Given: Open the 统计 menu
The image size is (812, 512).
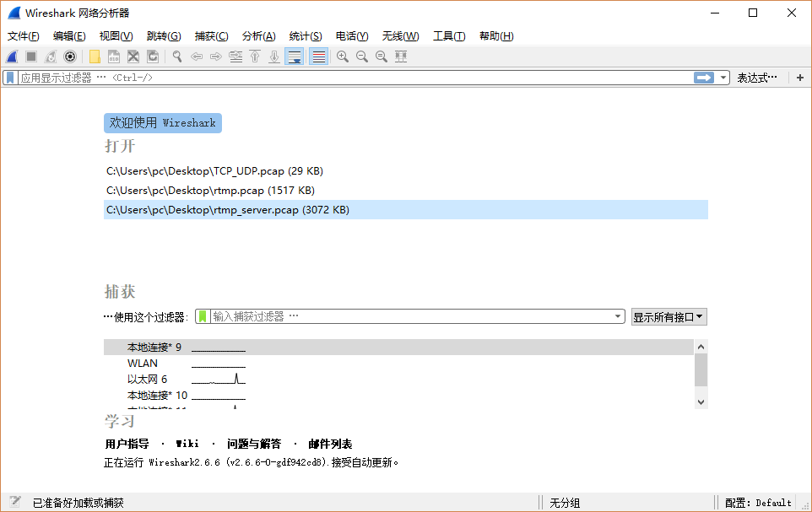Looking at the screenshot, I should click(x=305, y=35).
